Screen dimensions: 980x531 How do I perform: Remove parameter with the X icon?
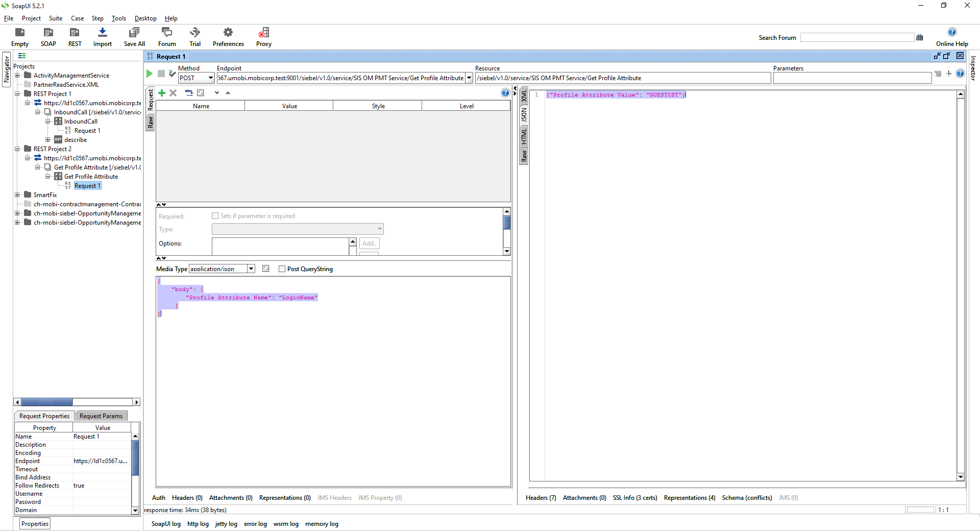[x=173, y=93]
